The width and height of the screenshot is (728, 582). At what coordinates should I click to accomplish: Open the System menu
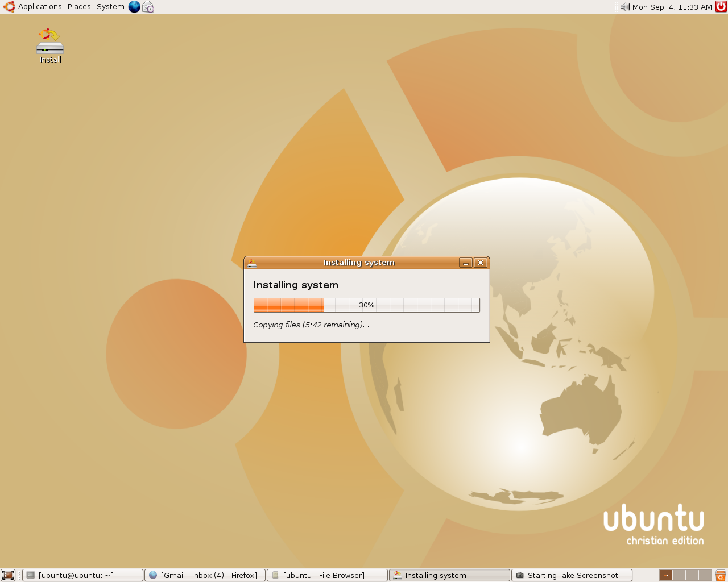(x=110, y=7)
